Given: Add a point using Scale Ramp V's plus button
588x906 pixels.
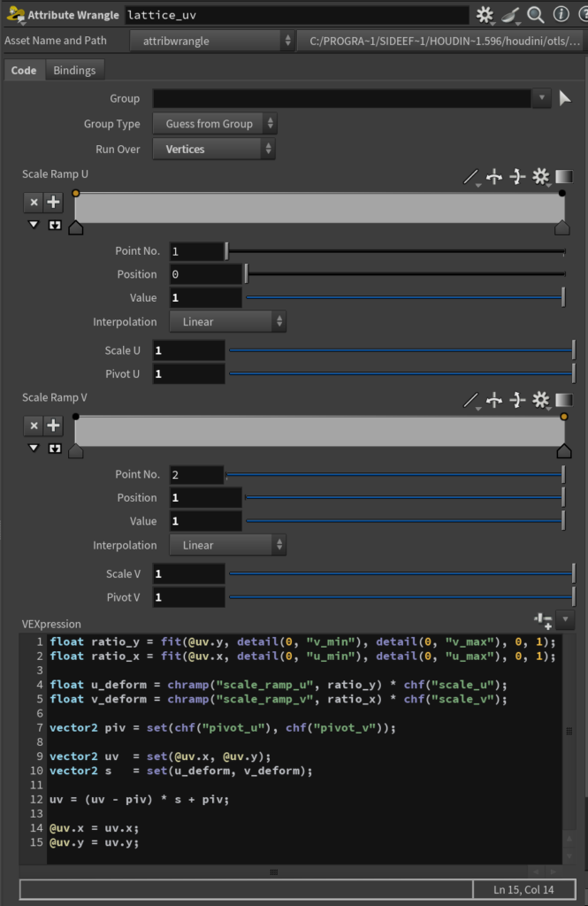Looking at the screenshot, I should (x=54, y=426).
